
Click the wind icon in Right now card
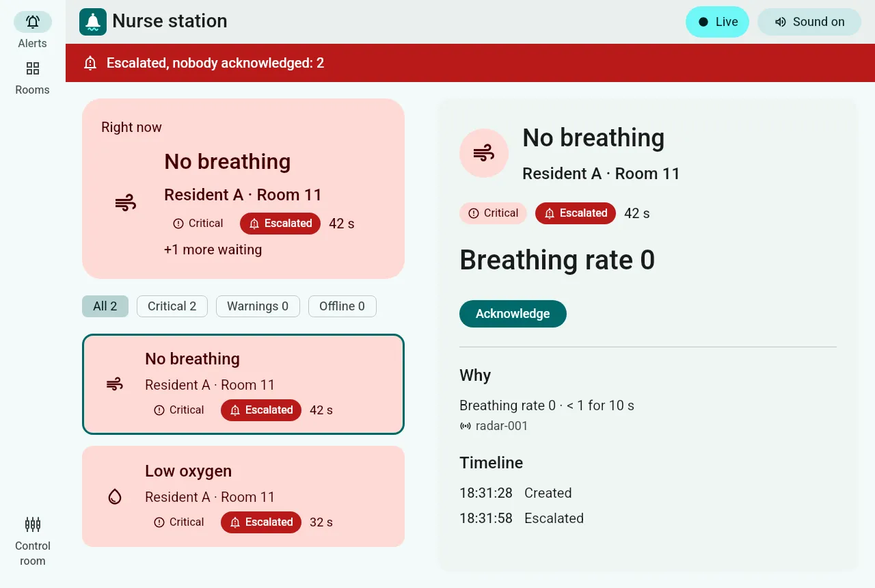click(125, 203)
